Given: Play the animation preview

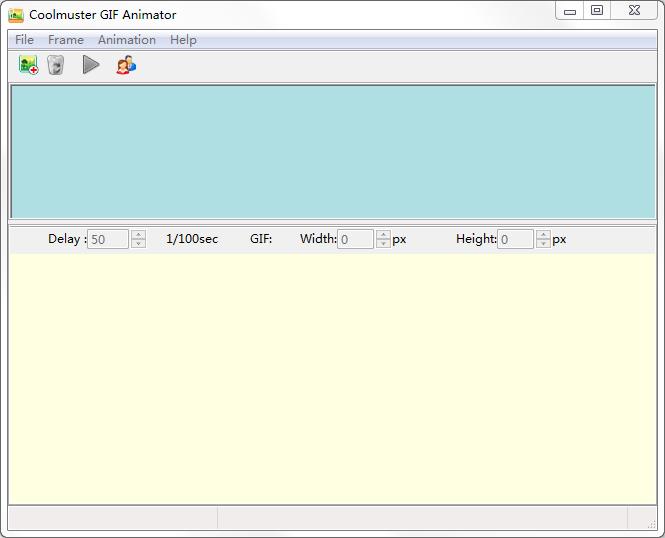Looking at the screenshot, I should coord(91,65).
